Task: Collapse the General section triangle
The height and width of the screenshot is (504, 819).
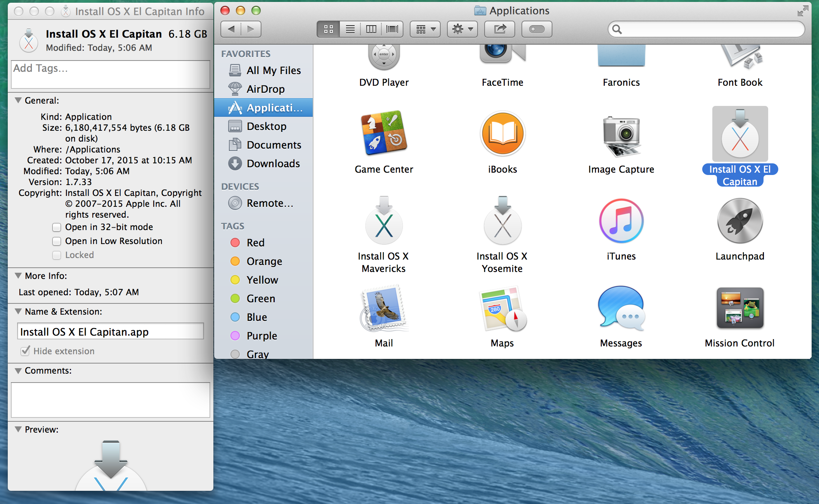Action: [x=18, y=100]
